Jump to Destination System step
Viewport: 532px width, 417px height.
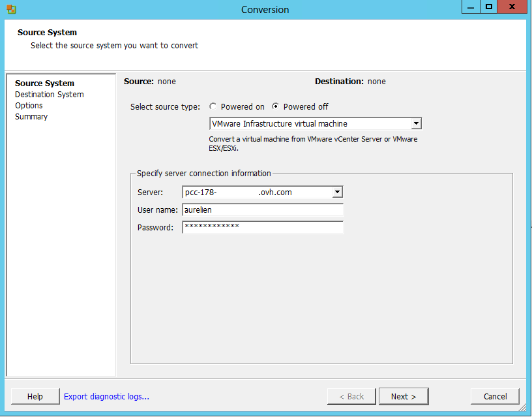coord(50,95)
